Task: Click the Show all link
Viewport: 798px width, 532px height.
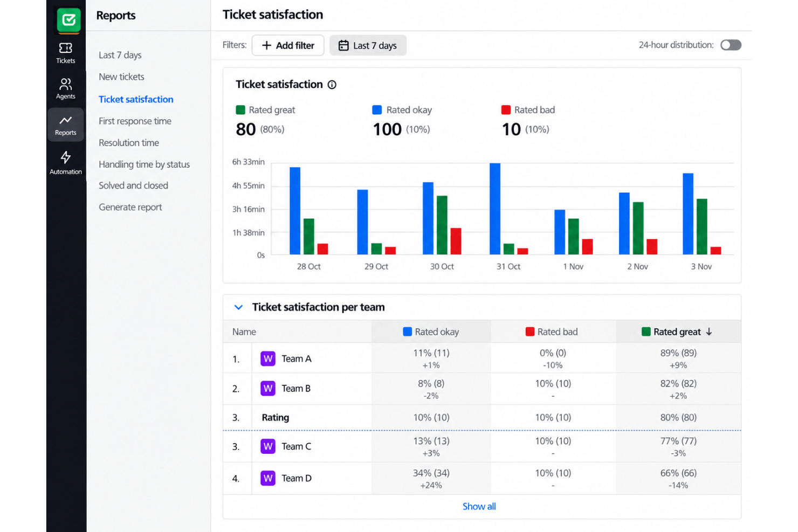Action: tap(479, 507)
